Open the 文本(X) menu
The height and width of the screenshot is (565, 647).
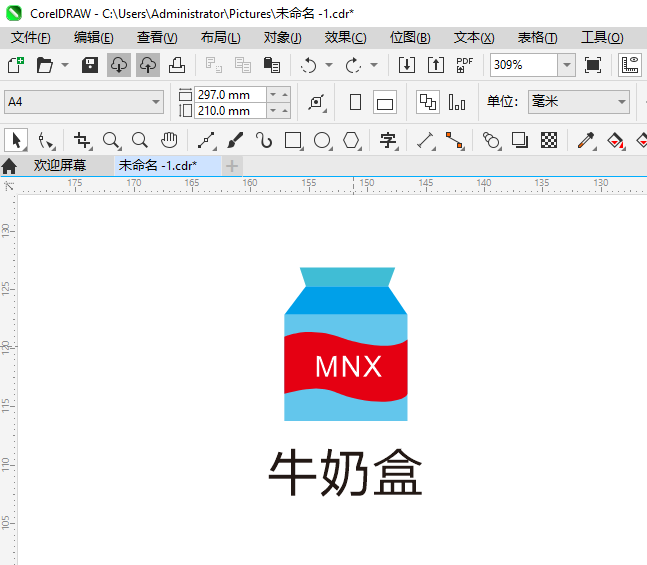(x=474, y=38)
